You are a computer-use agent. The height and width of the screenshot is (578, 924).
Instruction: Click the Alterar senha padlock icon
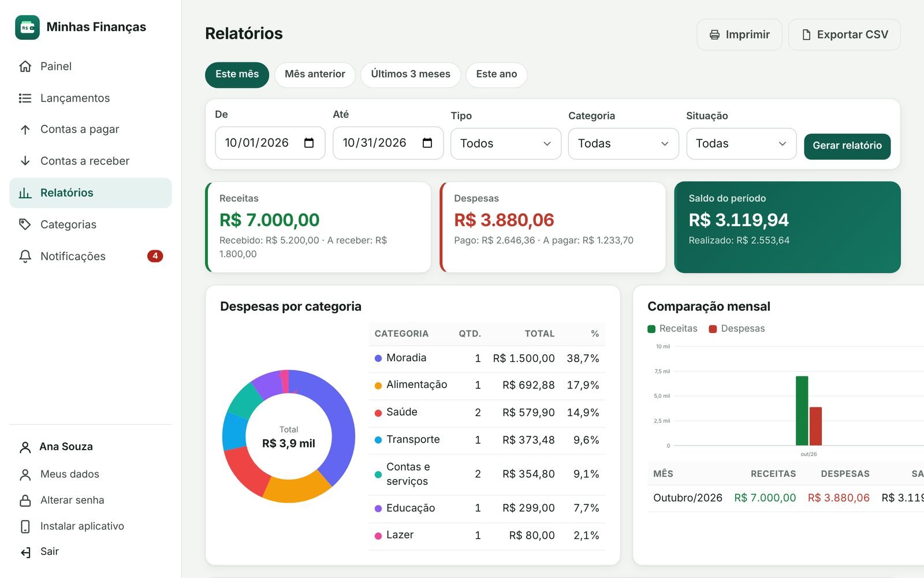25,501
